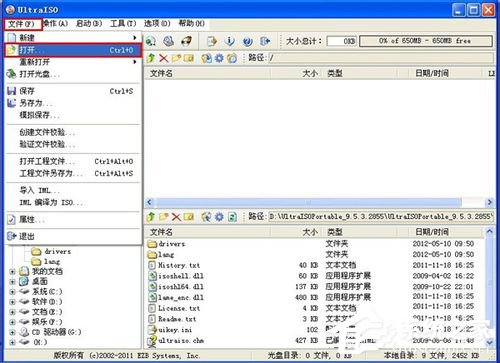This screenshot has height=363, width=500.
Task: Open the 启动(B) menu
Action: 89,24
